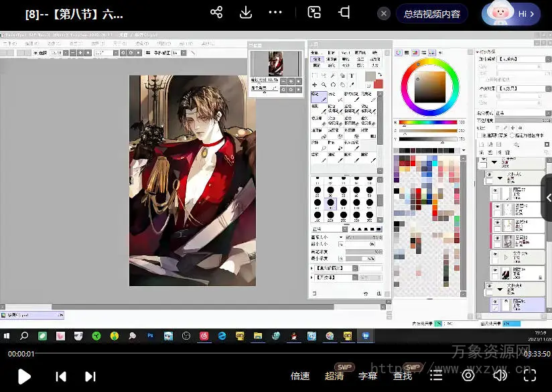The width and height of the screenshot is (552, 392).
Task: Click the Photoshop icon in taskbar
Action: point(151,335)
